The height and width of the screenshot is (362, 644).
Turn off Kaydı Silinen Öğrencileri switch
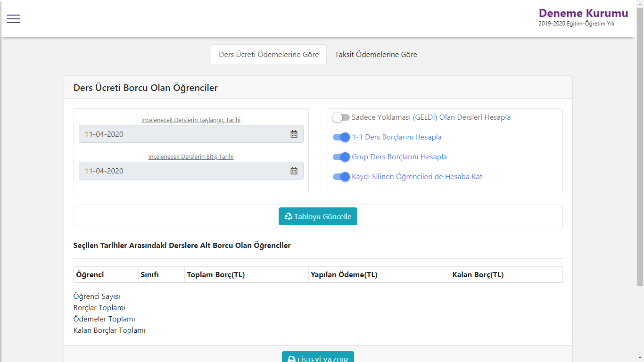[341, 177]
